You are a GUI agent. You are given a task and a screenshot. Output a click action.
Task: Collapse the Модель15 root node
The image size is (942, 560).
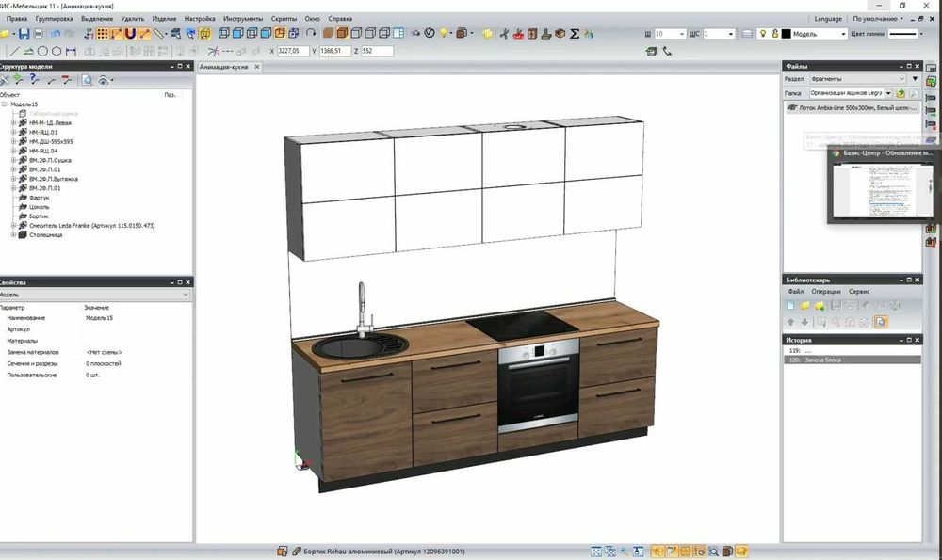[4, 104]
